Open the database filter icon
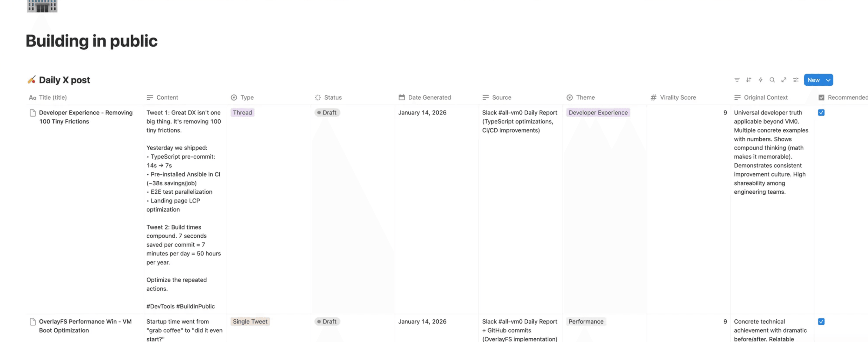868x342 pixels. [737, 80]
